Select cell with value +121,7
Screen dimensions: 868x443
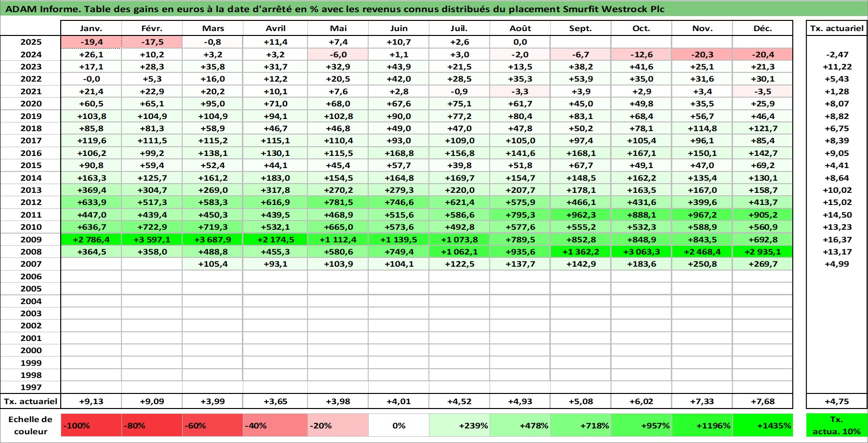pyautogui.click(x=763, y=128)
